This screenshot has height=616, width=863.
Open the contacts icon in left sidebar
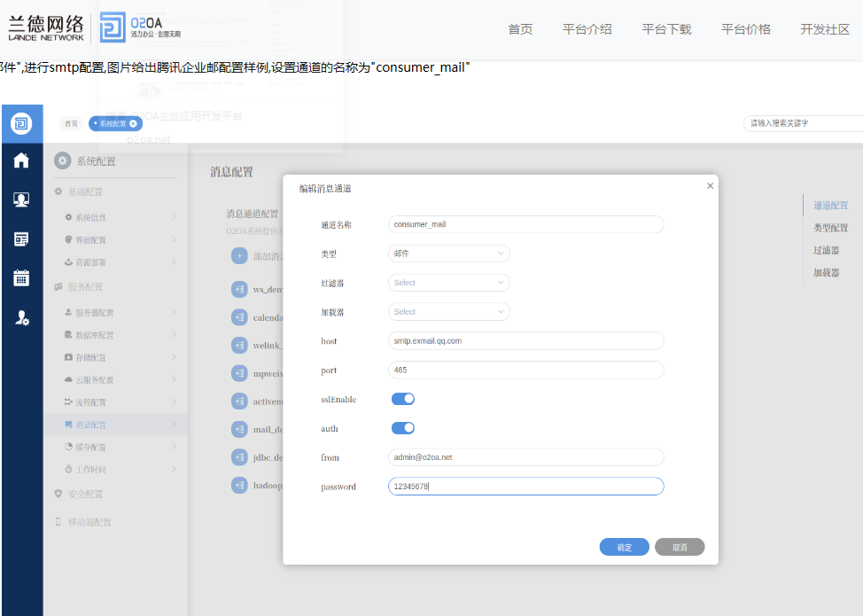[x=21, y=199]
